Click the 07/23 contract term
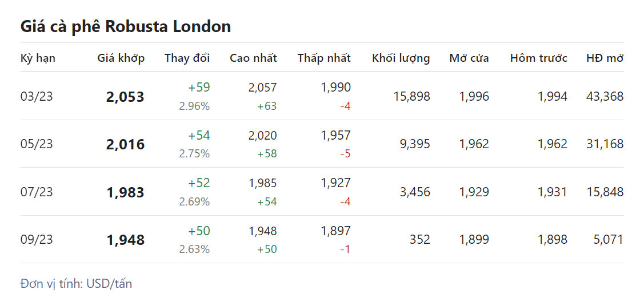This screenshot has height=293, width=644. click(x=37, y=192)
